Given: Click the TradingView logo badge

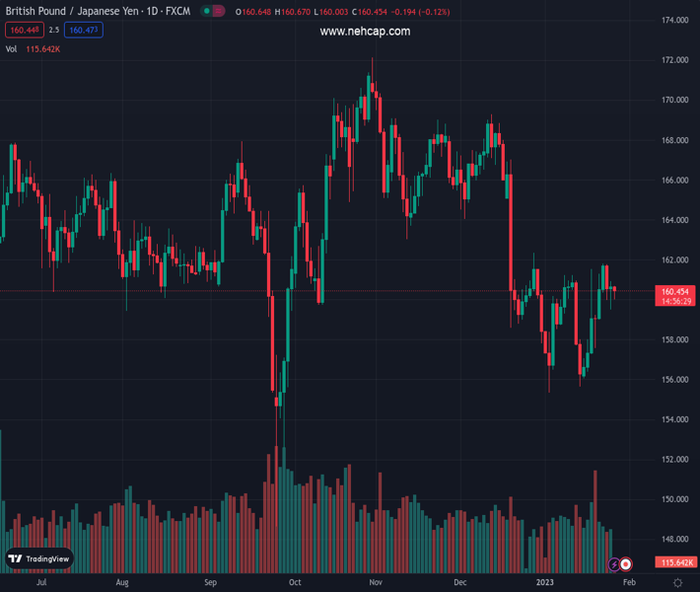Looking at the screenshot, I should [x=39, y=558].
